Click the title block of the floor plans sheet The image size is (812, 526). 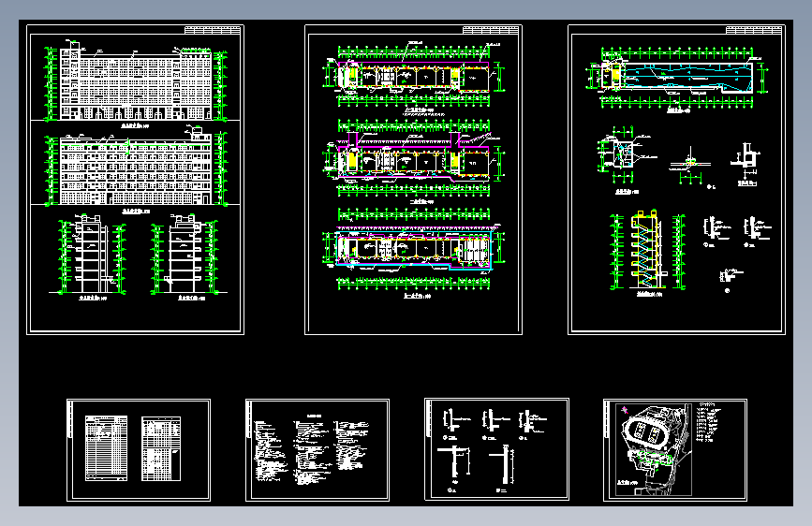(x=491, y=30)
